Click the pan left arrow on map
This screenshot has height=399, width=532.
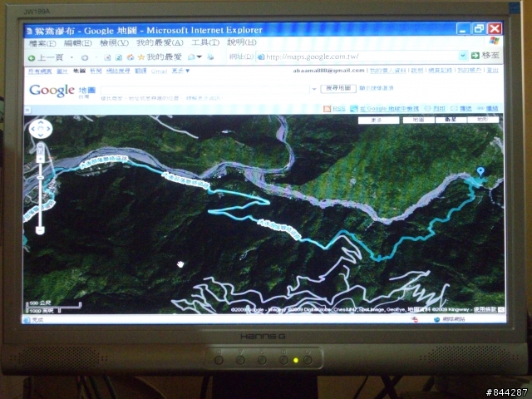click(33, 129)
